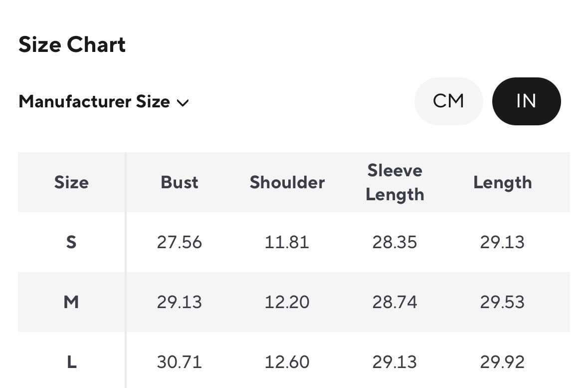Select the IN unit toggle
The width and height of the screenshot is (588, 388).
click(526, 101)
